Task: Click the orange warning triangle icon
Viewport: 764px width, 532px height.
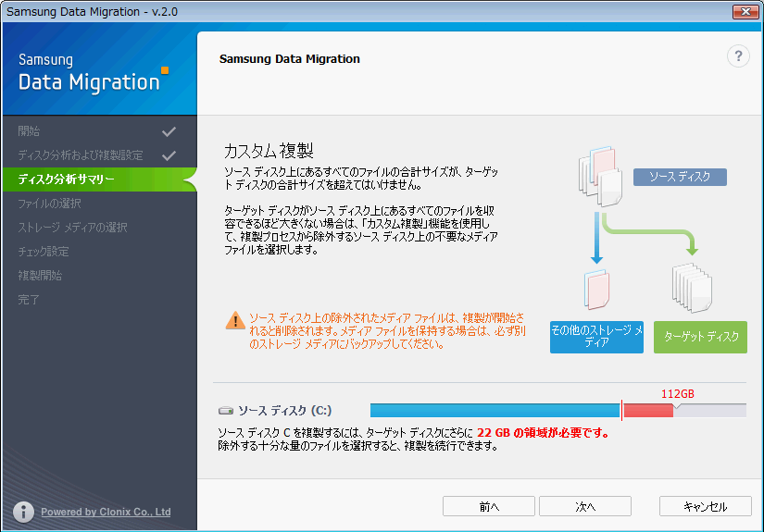Action: click(x=235, y=321)
